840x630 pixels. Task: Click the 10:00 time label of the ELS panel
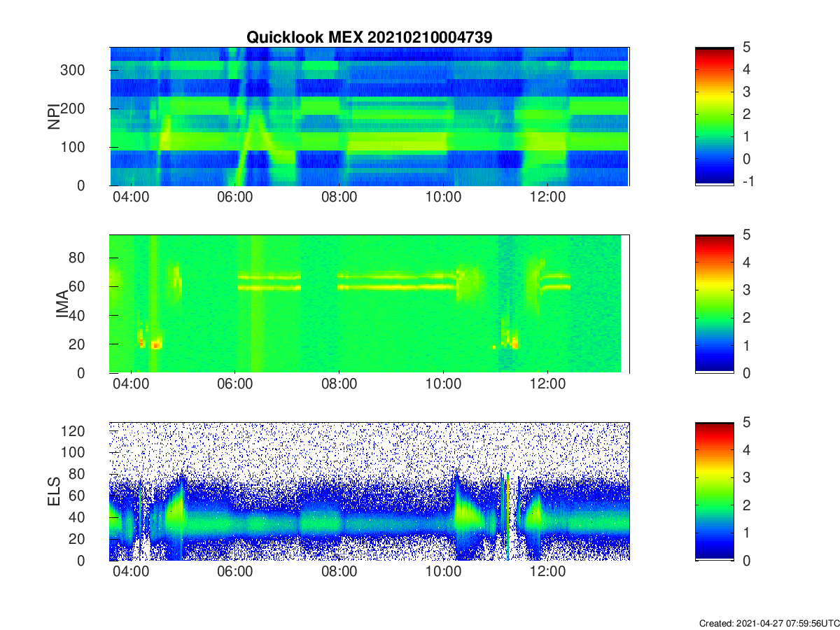click(443, 573)
